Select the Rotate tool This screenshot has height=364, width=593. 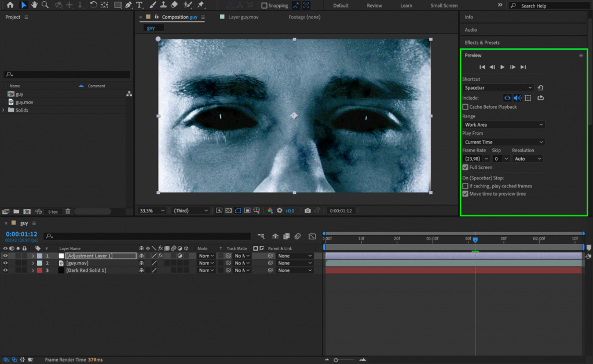[93, 5]
